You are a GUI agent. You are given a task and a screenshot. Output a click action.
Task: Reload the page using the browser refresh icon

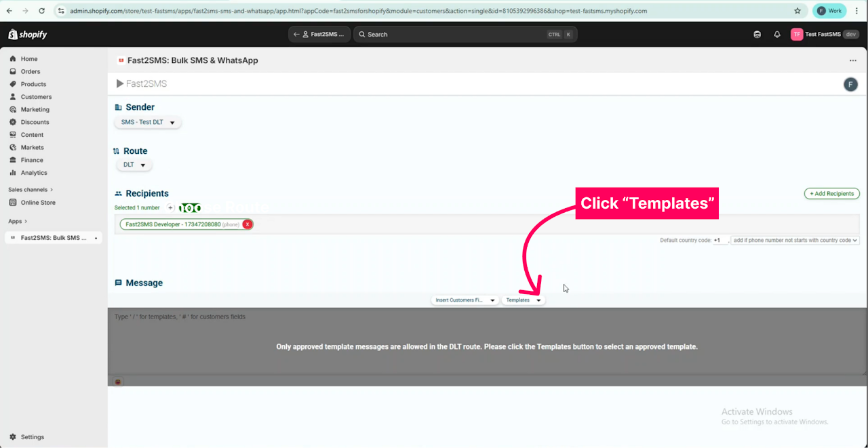coord(42,11)
